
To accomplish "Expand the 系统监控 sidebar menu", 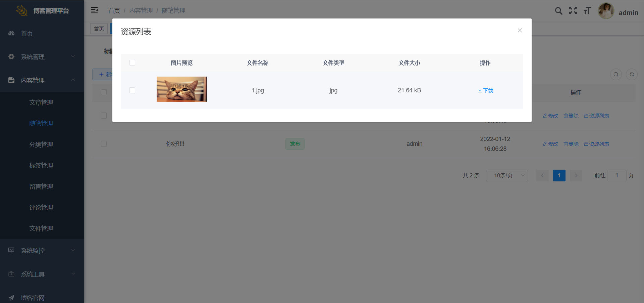I will (x=42, y=251).
